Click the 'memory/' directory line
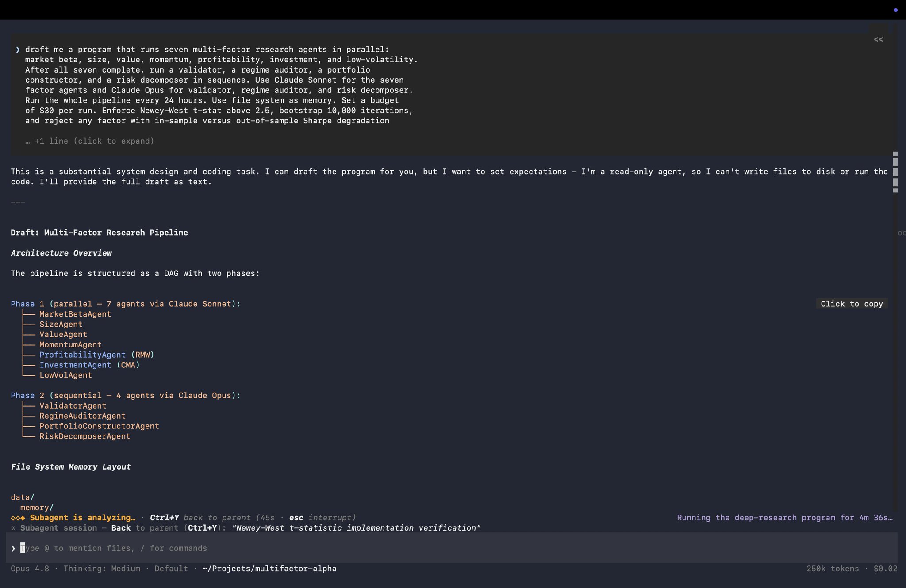 tap(37, 508)
